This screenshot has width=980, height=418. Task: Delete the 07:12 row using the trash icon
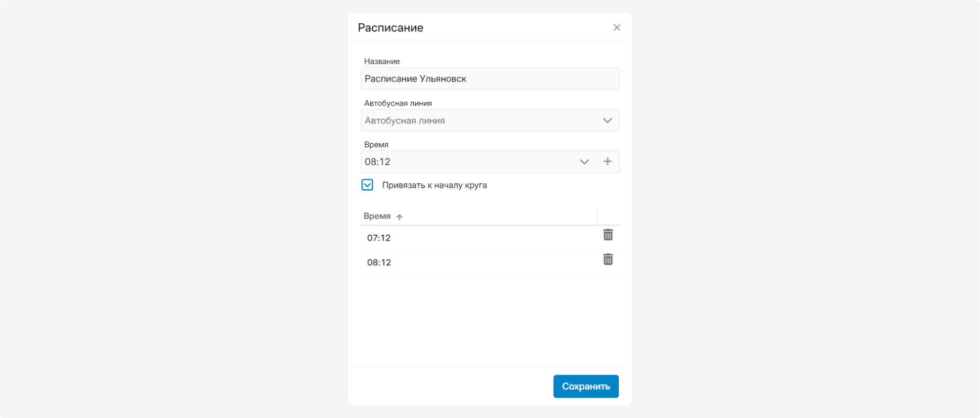(608, 235)
